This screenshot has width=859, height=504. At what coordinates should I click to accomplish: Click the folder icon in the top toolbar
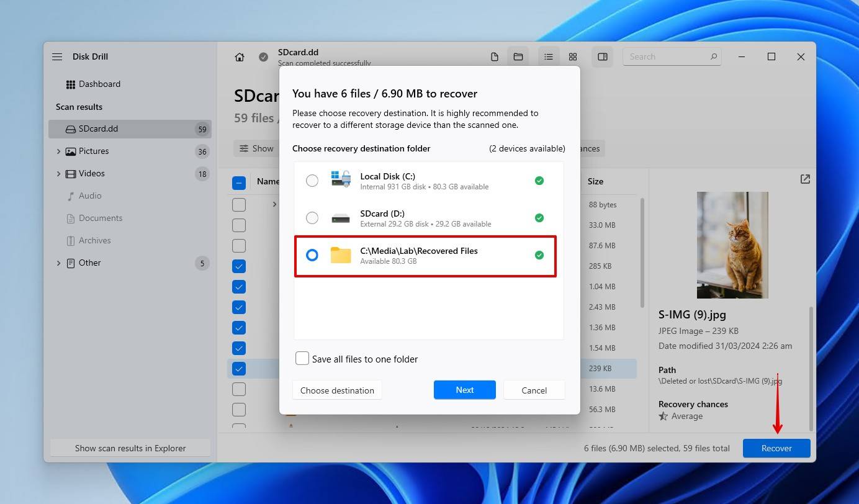tap(518, 56)
